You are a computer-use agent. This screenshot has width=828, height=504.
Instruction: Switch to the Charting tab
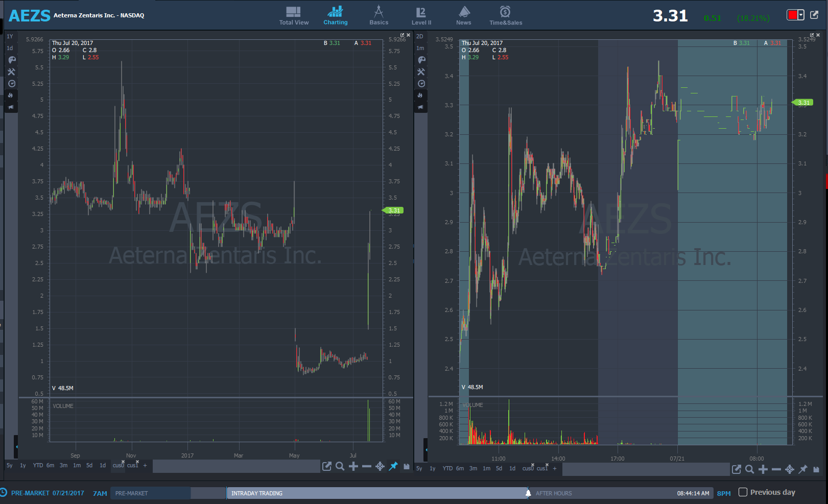click(x=335, y=15)
